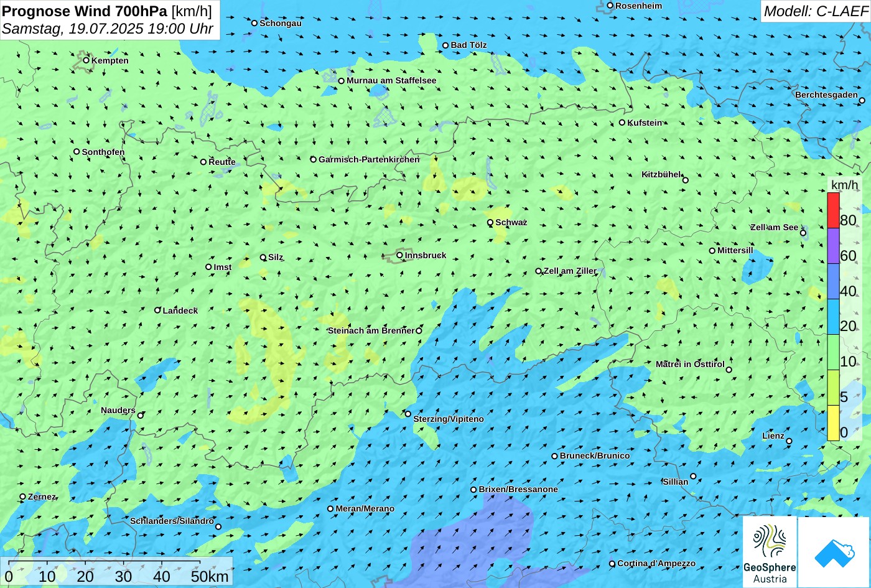Select the Zernez marker circle
Viewport: 871px width, 588px height.
click(23, 497)
